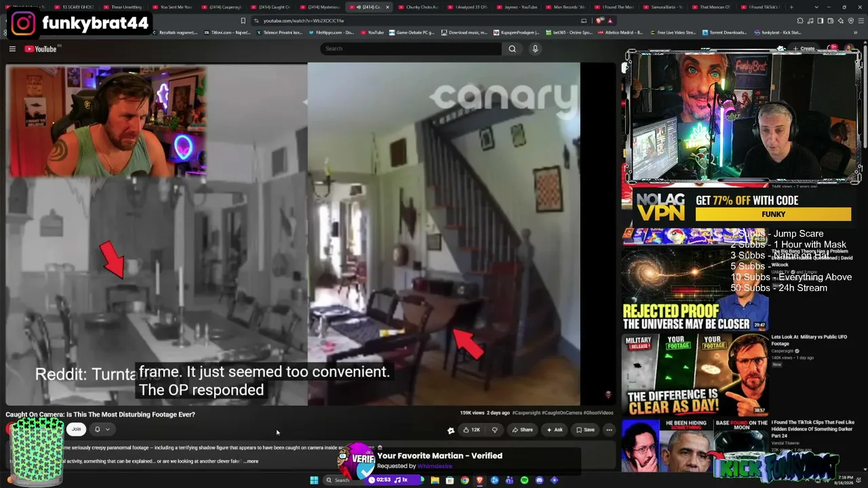Switch to the '13 SCARY GHOST' browser tab

tap(75, 7)
